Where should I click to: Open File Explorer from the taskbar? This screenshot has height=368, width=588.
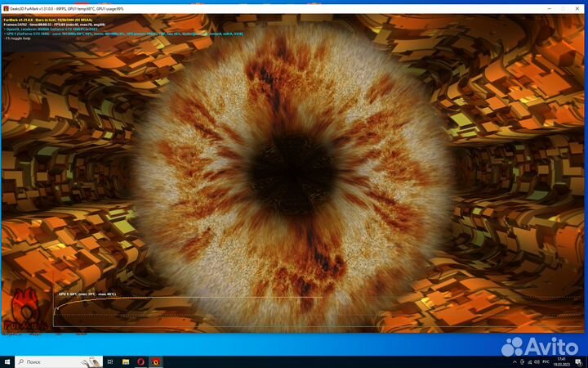tap(125, 361)
